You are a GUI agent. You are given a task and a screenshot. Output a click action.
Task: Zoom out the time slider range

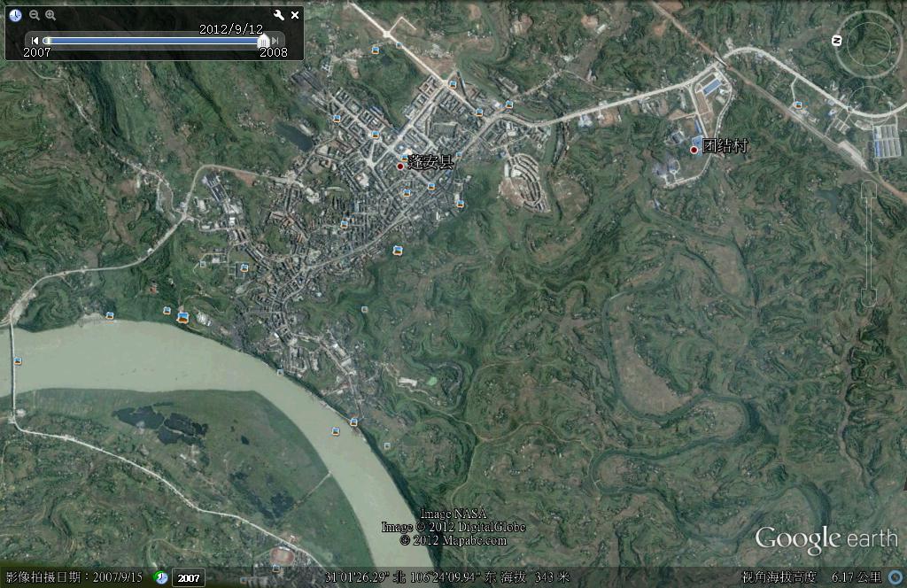click(x=35, y=15)
